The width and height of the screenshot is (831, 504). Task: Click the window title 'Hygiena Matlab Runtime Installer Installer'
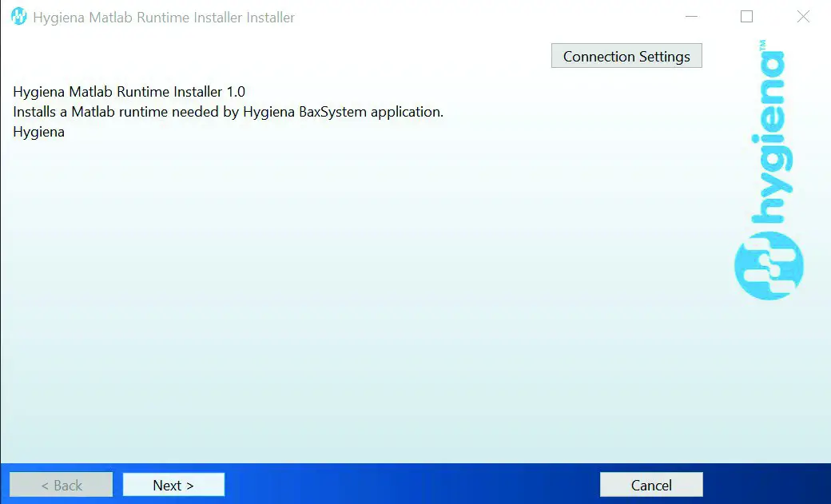click(163, 17)
